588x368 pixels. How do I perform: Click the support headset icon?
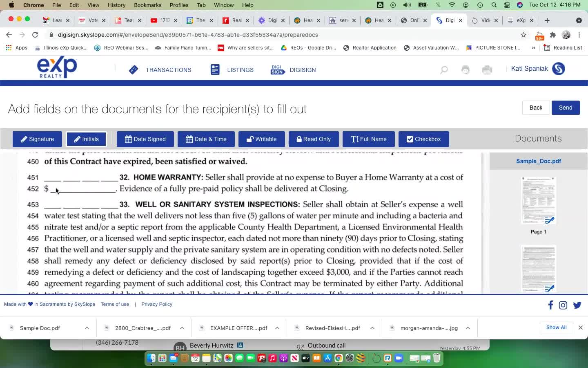(x=465, y=70)
